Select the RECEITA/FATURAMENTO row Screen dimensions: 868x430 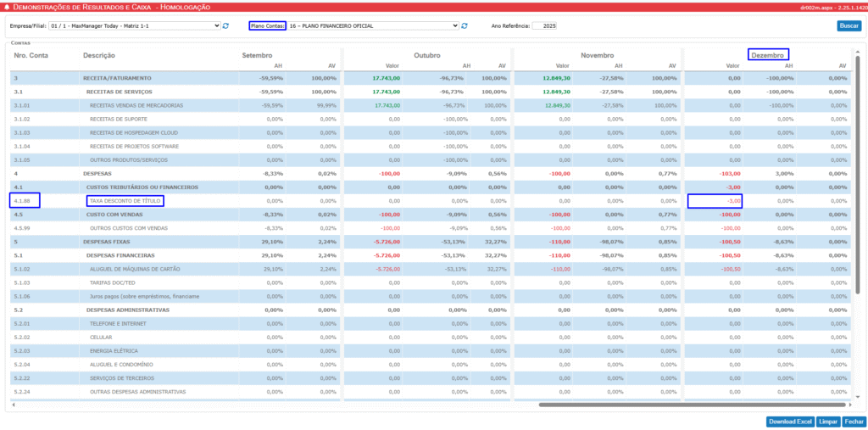[117, 78]
